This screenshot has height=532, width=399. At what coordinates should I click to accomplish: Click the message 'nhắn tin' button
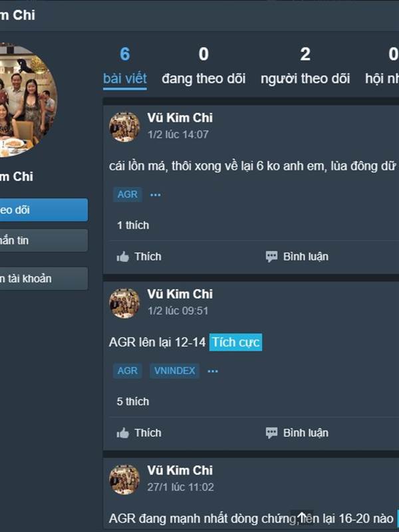point(43,241)
